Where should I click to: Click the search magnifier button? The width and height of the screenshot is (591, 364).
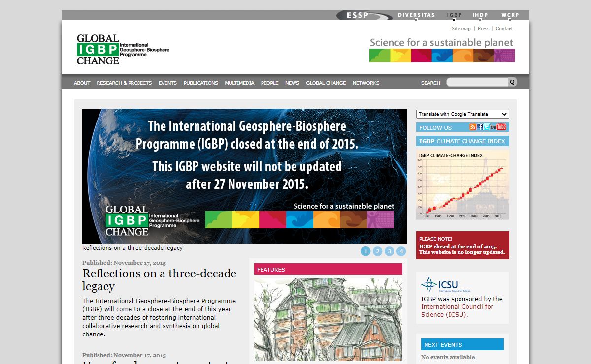(x=512, y=83)
